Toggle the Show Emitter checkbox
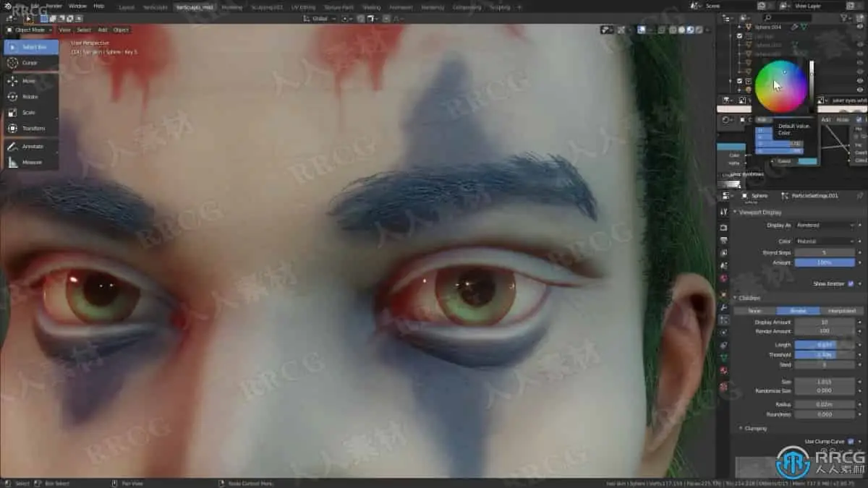 (851, 284)
